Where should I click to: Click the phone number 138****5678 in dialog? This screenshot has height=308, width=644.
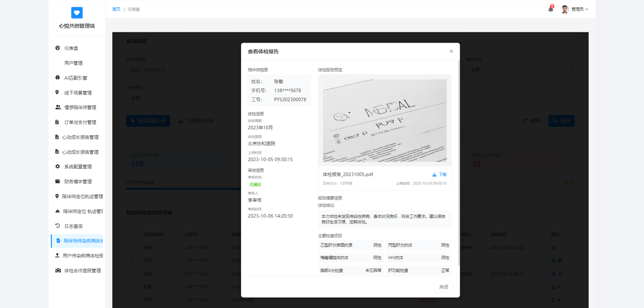coord(288,90)
